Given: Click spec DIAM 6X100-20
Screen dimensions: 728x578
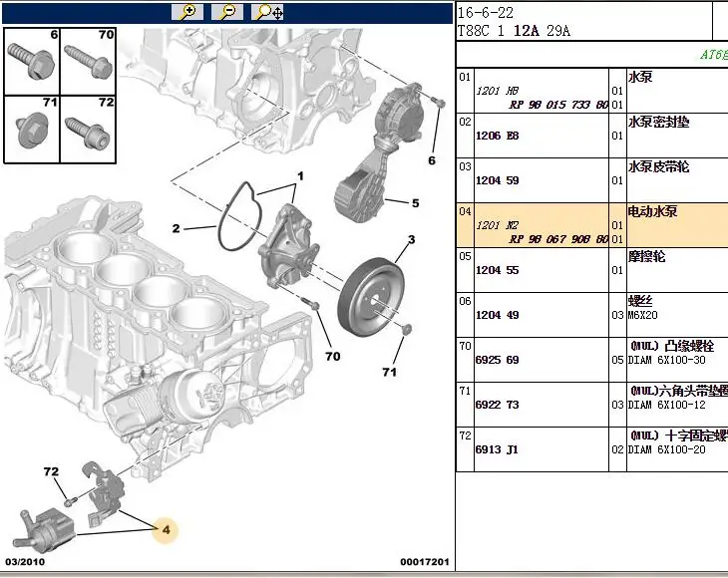Looking at the screenshot, I should 667,449.
